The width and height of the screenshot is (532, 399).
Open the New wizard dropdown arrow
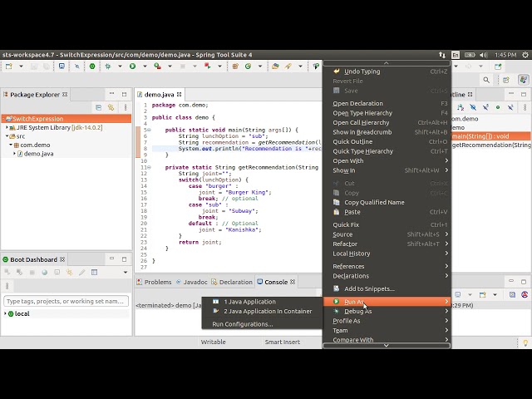point(21,66)
